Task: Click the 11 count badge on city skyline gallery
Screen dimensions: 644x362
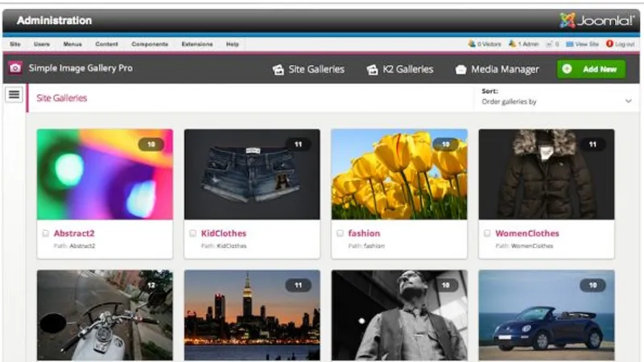Action: point(298,286)
